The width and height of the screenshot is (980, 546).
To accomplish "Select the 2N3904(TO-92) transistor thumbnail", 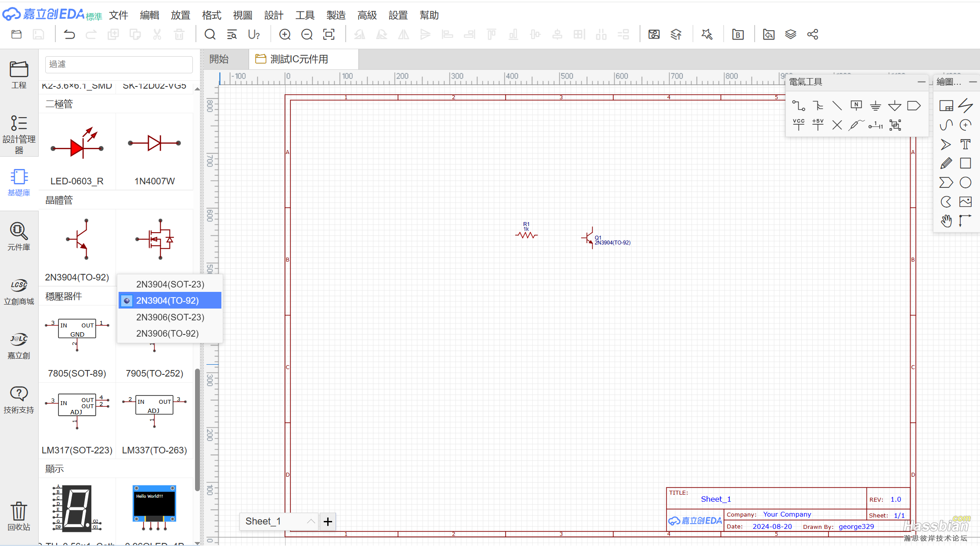I will point(77,248).
